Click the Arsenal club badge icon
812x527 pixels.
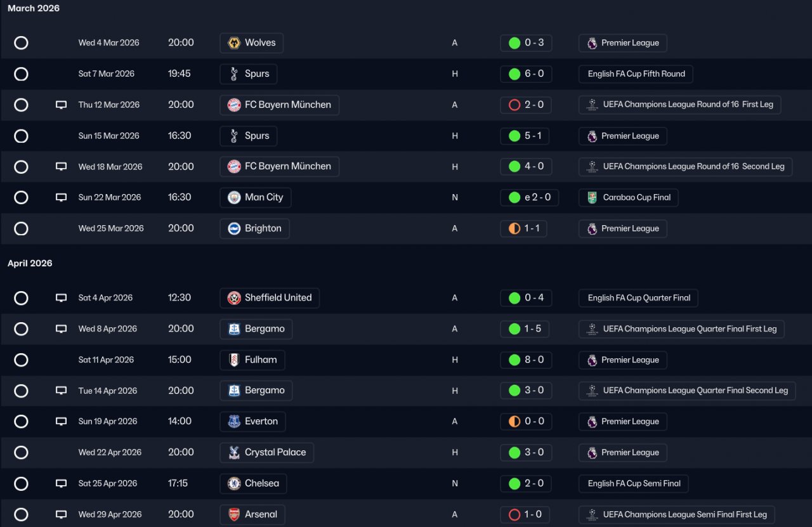(234, 514)
